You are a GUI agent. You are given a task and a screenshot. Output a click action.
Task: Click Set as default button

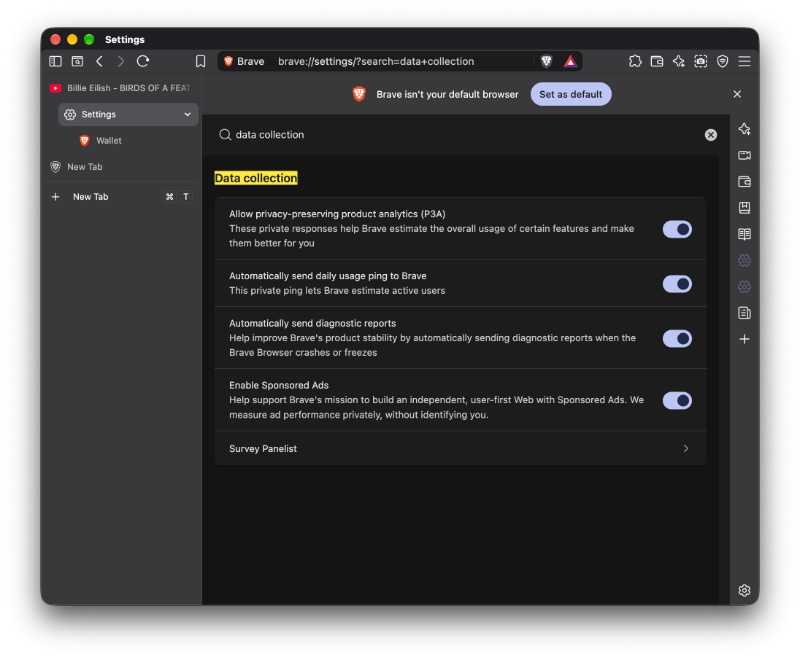(570, 94)
